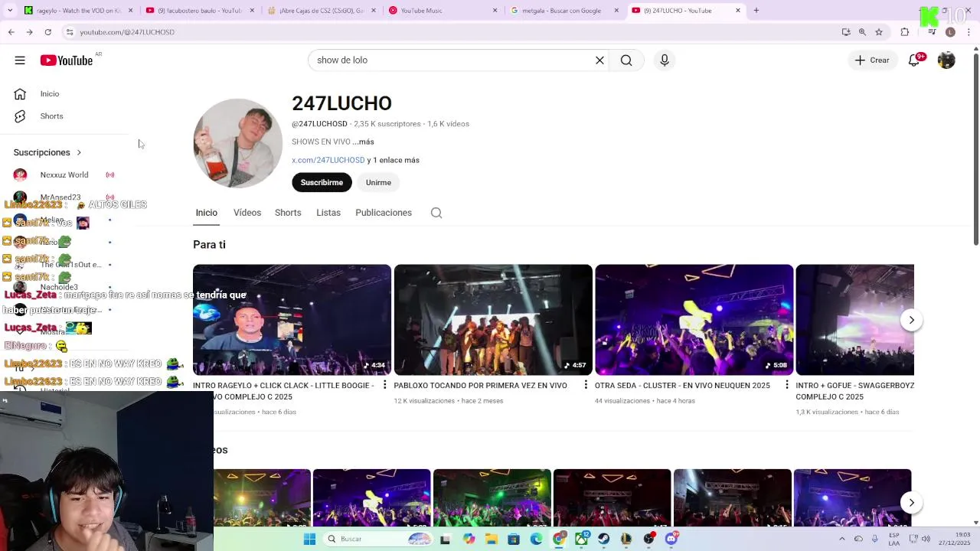
Task: Close the YouTube Music browser tab
Action: pyautogui.click(x=495, y=11)
